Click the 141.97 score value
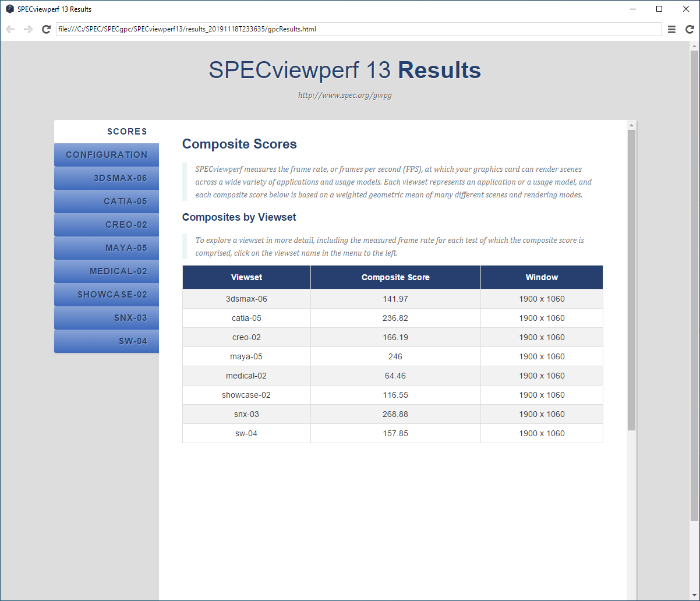Screen dimensions: 700x601 tap(396, 299)
